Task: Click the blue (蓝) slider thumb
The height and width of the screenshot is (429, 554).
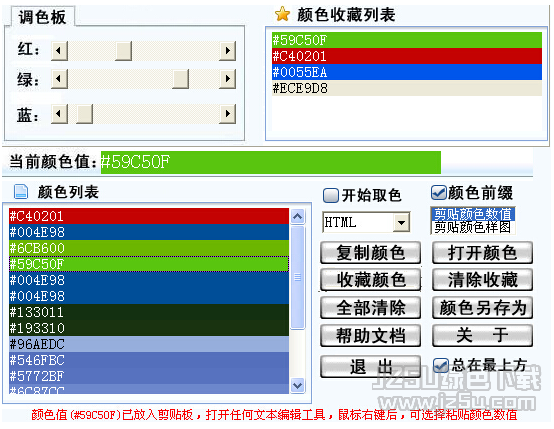Action: click(84, 114)
